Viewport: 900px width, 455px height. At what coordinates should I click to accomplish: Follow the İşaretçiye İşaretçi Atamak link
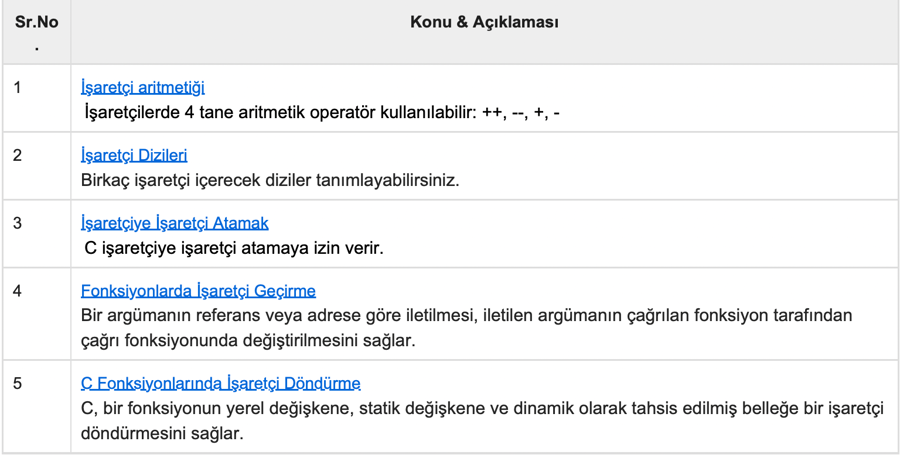pos(174,223)
